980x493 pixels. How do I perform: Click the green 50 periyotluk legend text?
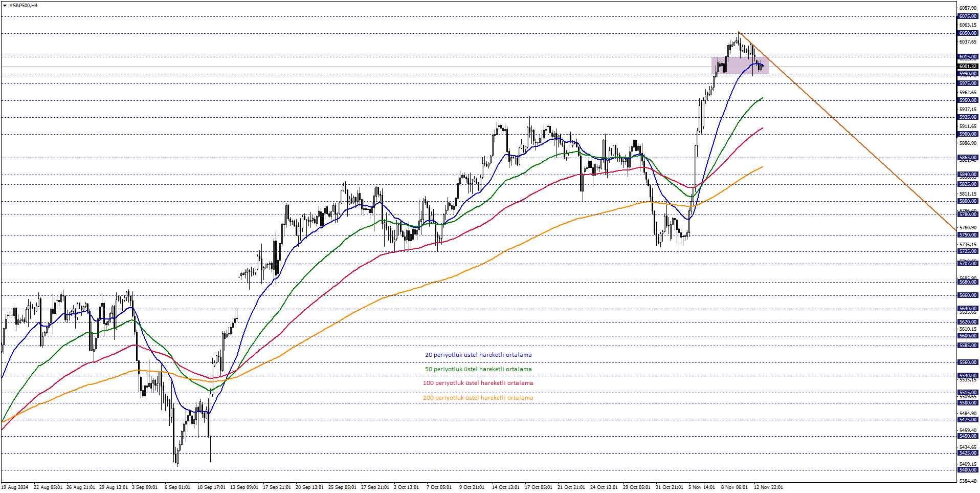(x=478, y=369)
